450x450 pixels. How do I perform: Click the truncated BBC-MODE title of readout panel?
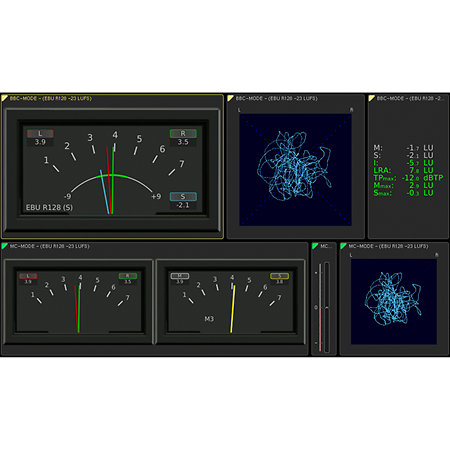[x=410, y=98]
